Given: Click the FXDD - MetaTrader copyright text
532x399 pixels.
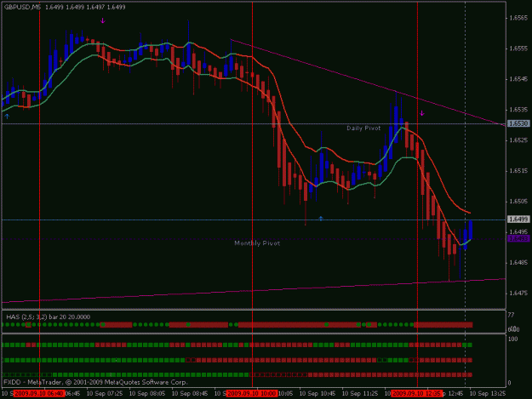Looking at the screenshot, I should 95,382.
